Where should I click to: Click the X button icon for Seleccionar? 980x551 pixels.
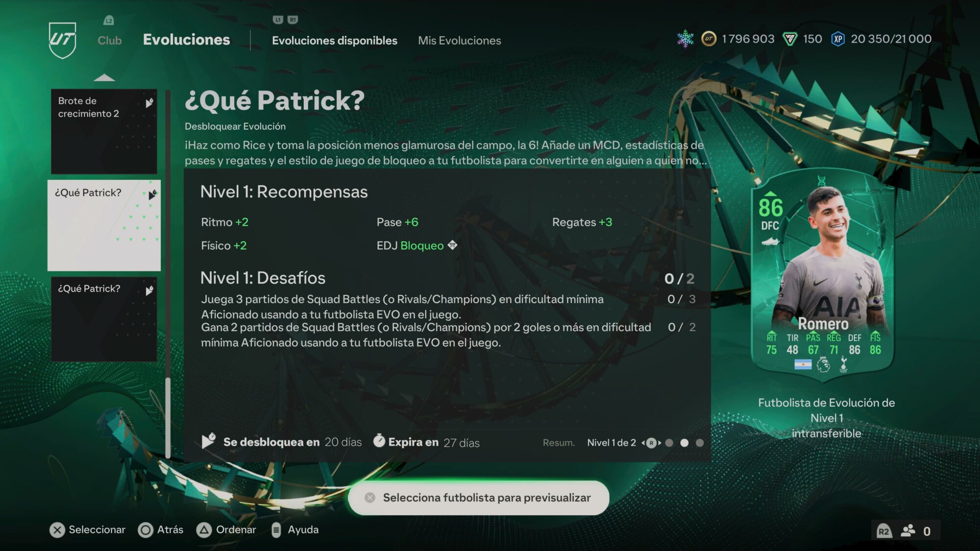click(57, 530)
